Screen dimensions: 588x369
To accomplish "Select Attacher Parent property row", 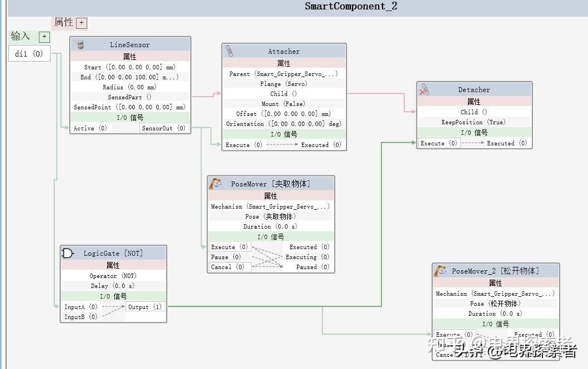I will tap(284, 74).
